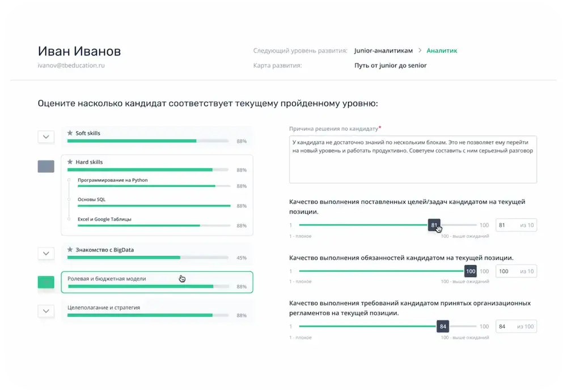The width and height of the screenshot is (567, 392).
Task: Click the Знакомство с BigData progress bar
Action: coord(148,258)
